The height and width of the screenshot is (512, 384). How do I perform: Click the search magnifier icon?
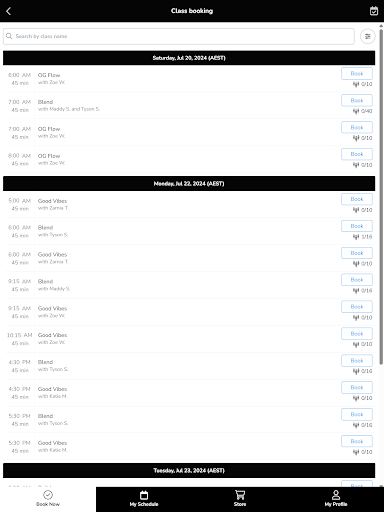[9, 36]
